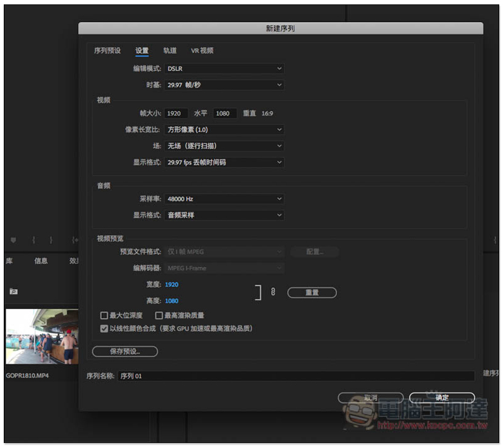Enable the 最大位深度 checkbox
Screen dimensions: 503x448
click(x=104, y=315)
